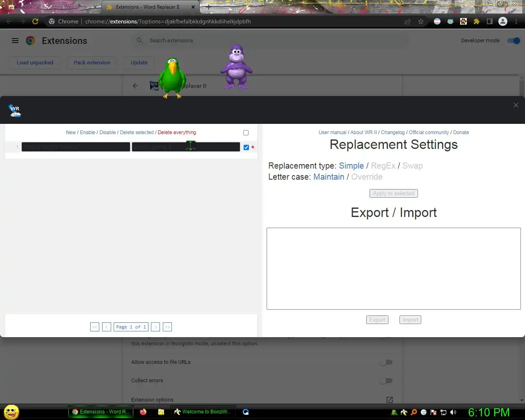Click the orange magnifier tray icon
The width and height of the screenshot is (525, 420).
pos(414,412)
